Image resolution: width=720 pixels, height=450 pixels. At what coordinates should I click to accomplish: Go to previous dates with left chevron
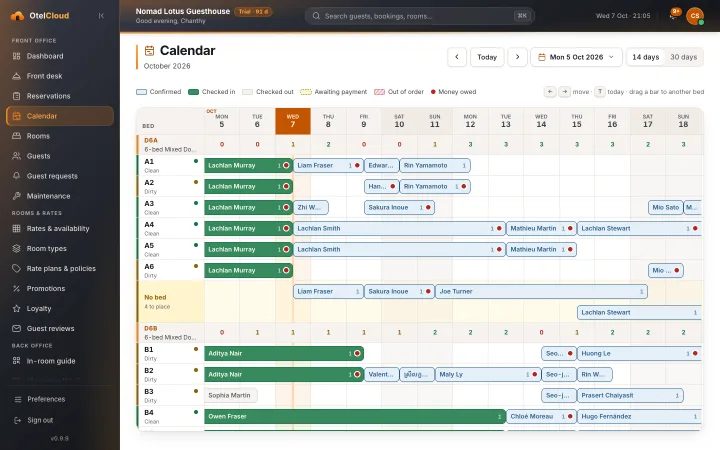click(457, 57)
